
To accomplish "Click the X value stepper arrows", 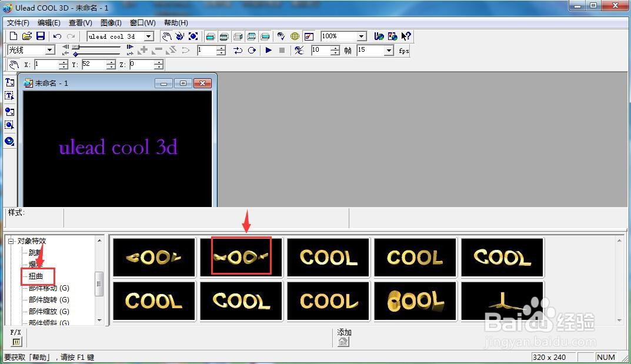I will tap(63, 64).
